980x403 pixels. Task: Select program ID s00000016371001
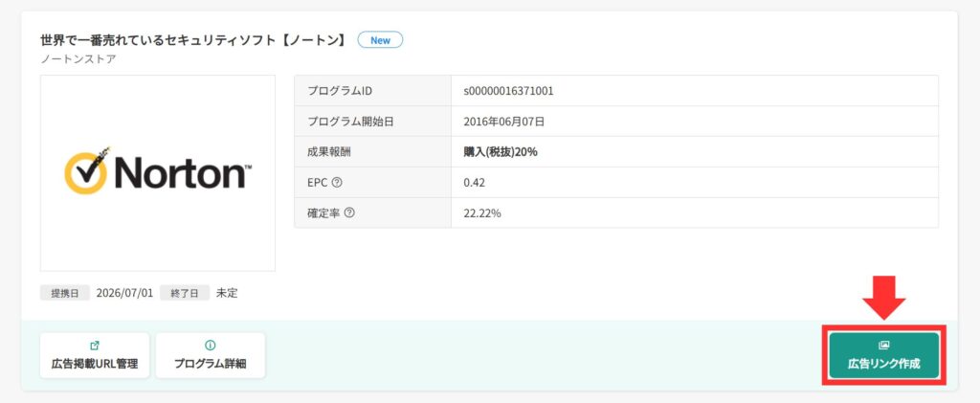[508, 91]
